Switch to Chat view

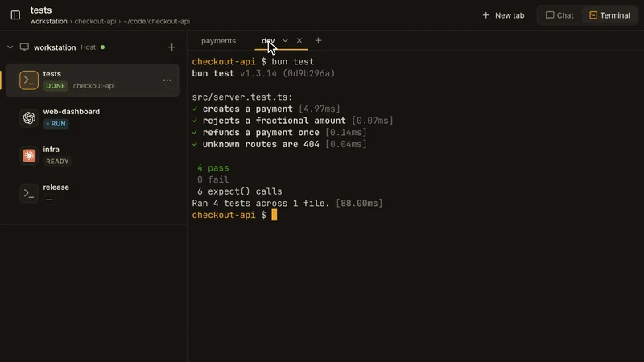pos(559,15)
